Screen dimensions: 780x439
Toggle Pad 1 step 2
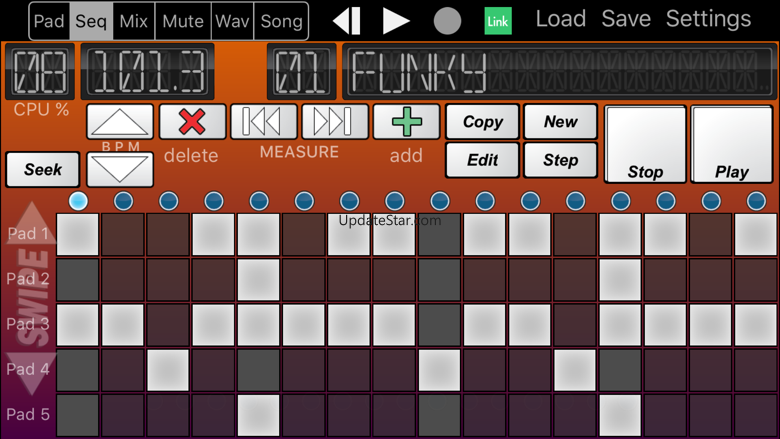tap(123, 235)
